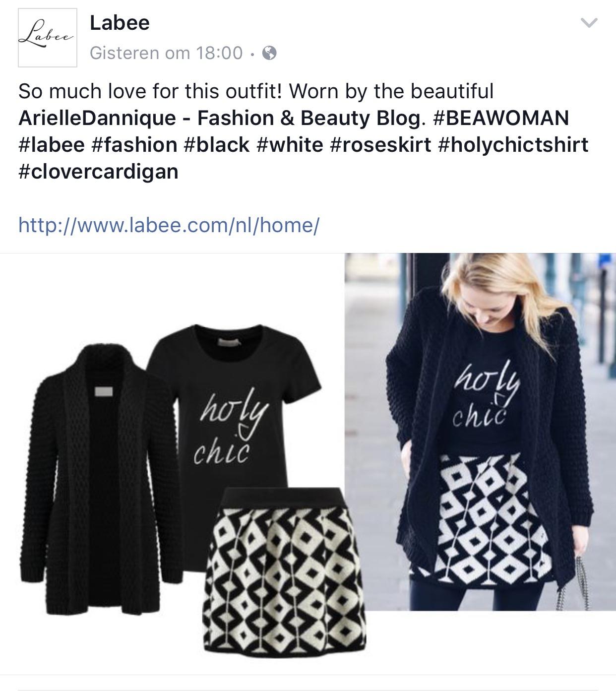Open ArielleDannique - Fashion & Beauty Blog link
Viewport: 616px width, 691px height.
coord(222,118)
